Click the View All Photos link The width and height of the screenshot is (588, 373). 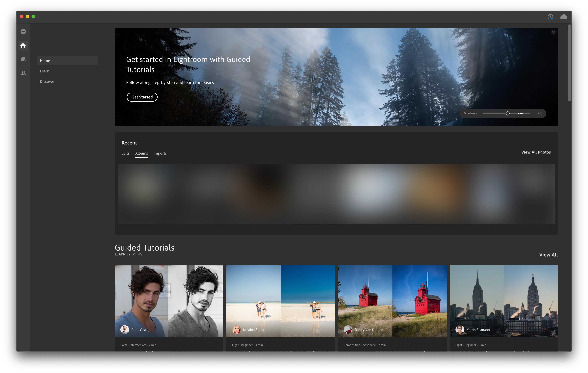click(536, 152)
